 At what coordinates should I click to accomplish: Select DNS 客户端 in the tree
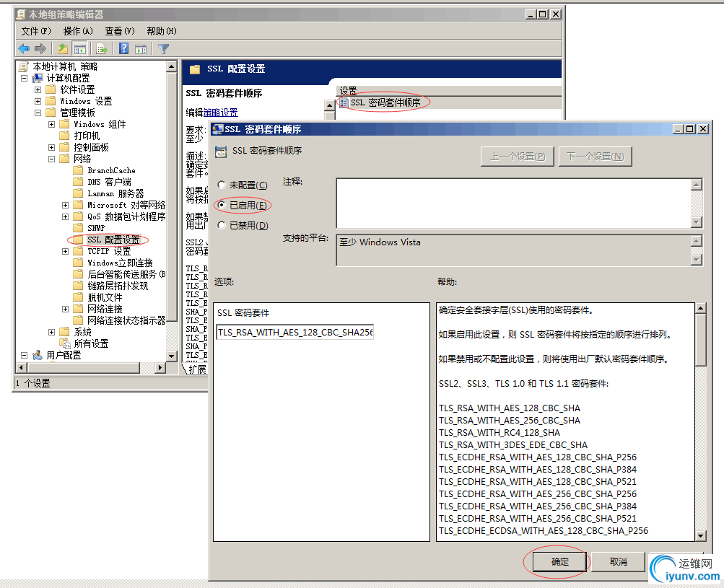click(x=109, y=182)
